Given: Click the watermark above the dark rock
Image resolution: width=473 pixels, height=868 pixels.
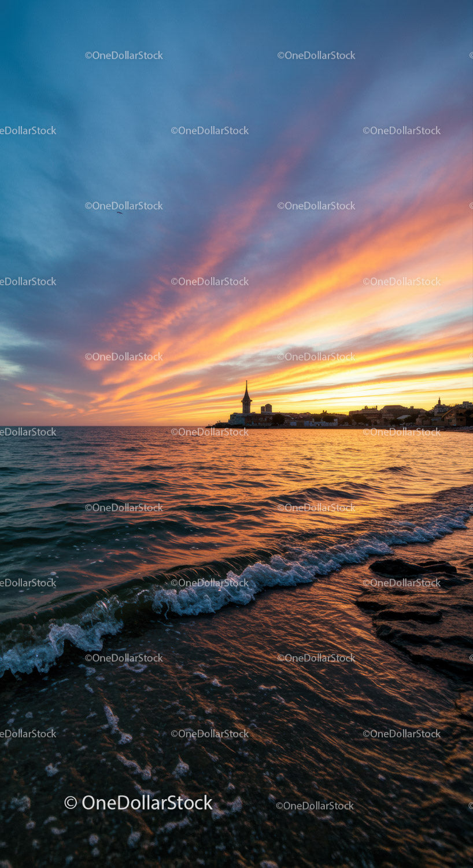Looking at the screenshot, I should pyautogui.click(x=401, y=583).
